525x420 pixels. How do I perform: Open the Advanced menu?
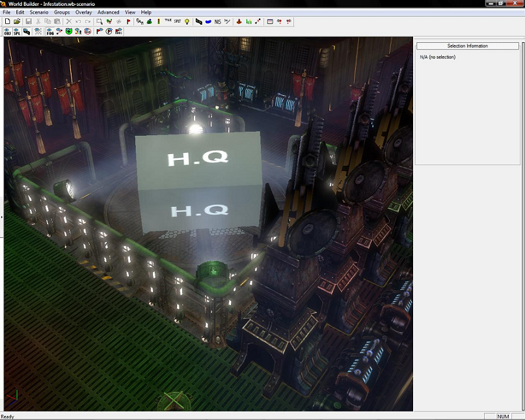108,12
